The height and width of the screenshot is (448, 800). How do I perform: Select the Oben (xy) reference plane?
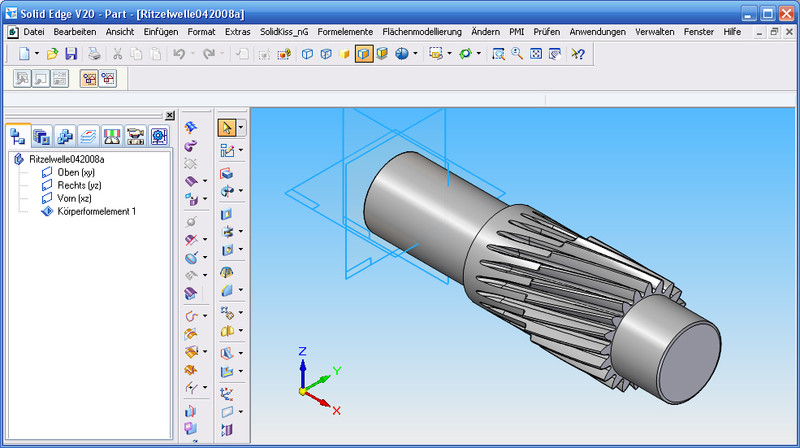pos(75,172)
